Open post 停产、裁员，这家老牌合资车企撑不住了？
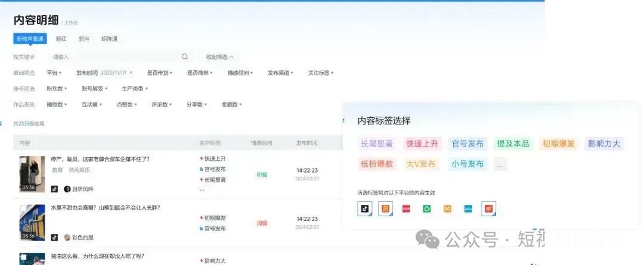Screen dimensions: 644x265 [x=100, y=159]
